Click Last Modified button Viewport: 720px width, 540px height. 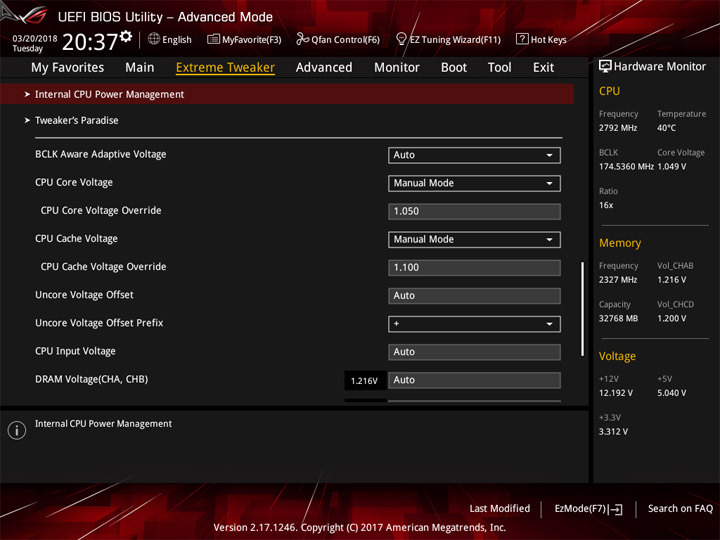click(x=500, y=508)
